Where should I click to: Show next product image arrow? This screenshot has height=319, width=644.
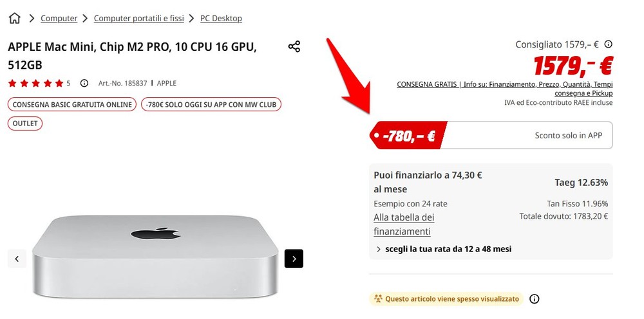click(x=294, y=259)
